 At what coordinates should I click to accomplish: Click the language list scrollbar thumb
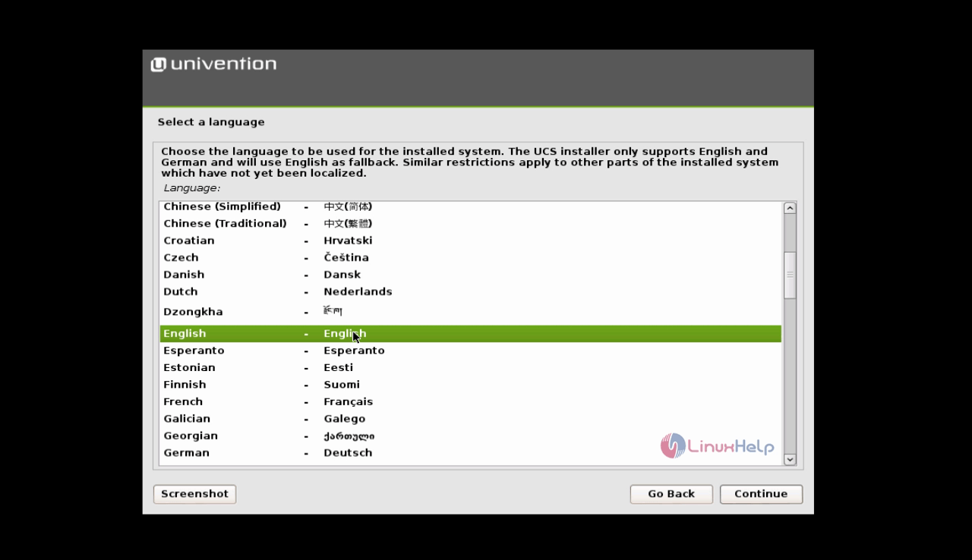[790, 275]
